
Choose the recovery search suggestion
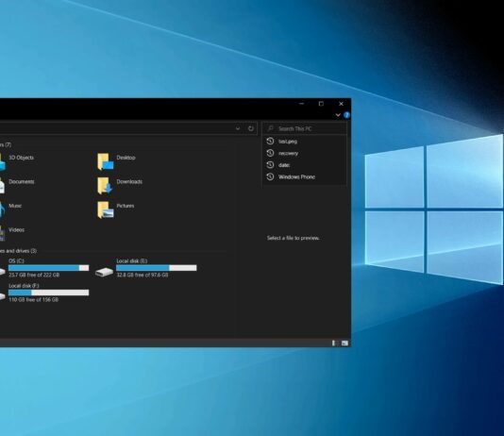click(305, 153)
